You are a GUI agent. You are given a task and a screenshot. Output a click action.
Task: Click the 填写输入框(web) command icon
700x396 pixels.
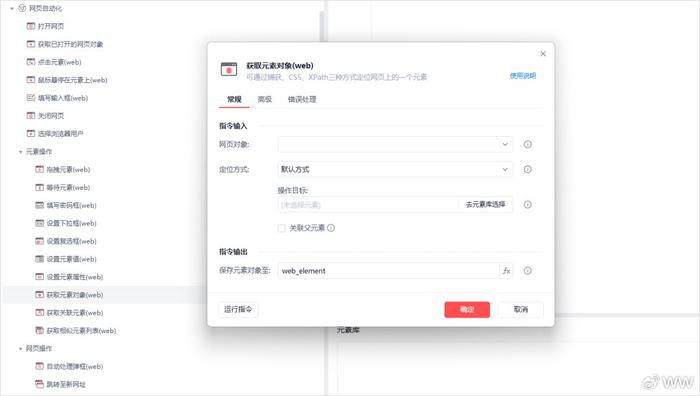(x=31, y=98)
